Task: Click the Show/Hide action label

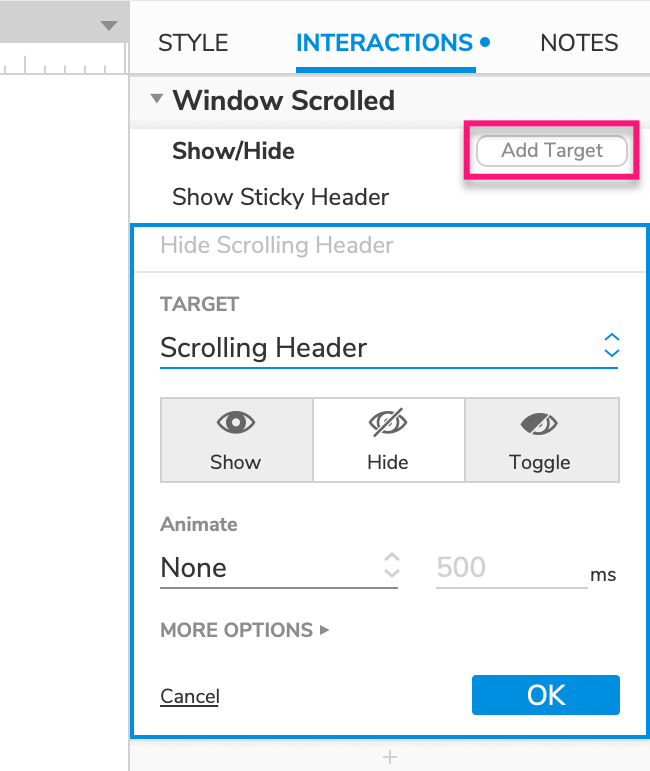Action: [x=233, y=151]
